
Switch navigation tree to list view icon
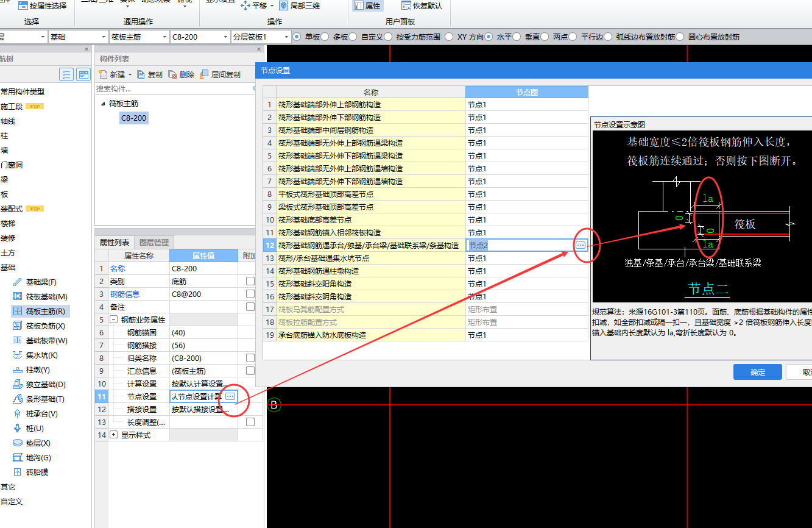click(x=66, y=75)
